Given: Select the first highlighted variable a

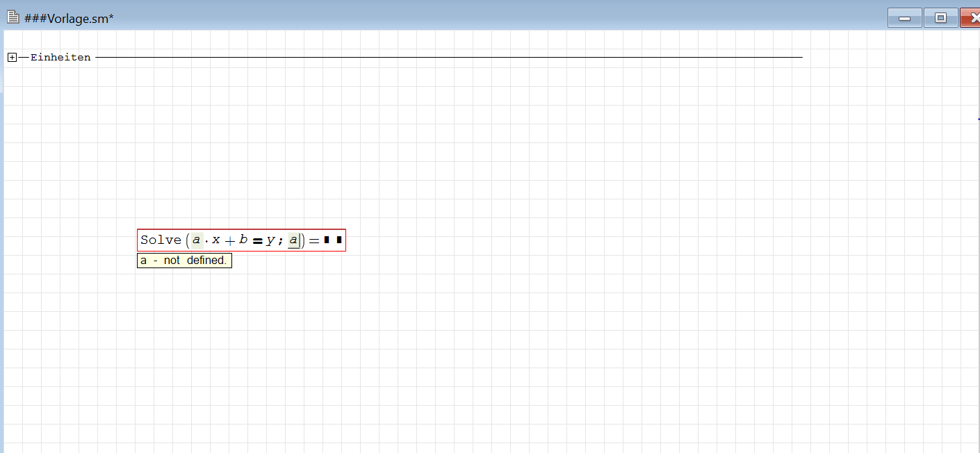Looking at the screenshot, I should [196, 239].
